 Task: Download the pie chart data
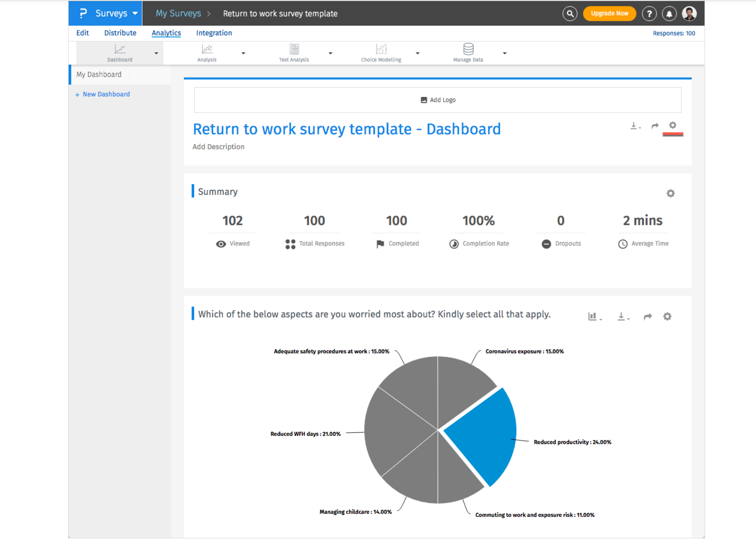(622, 316)
